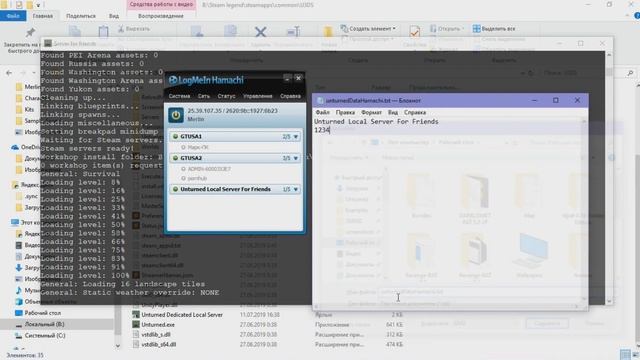Switch to the Главная ribbon tab
Image resolution: width=640 pixels, height=360 pixels.
(42, 16)
